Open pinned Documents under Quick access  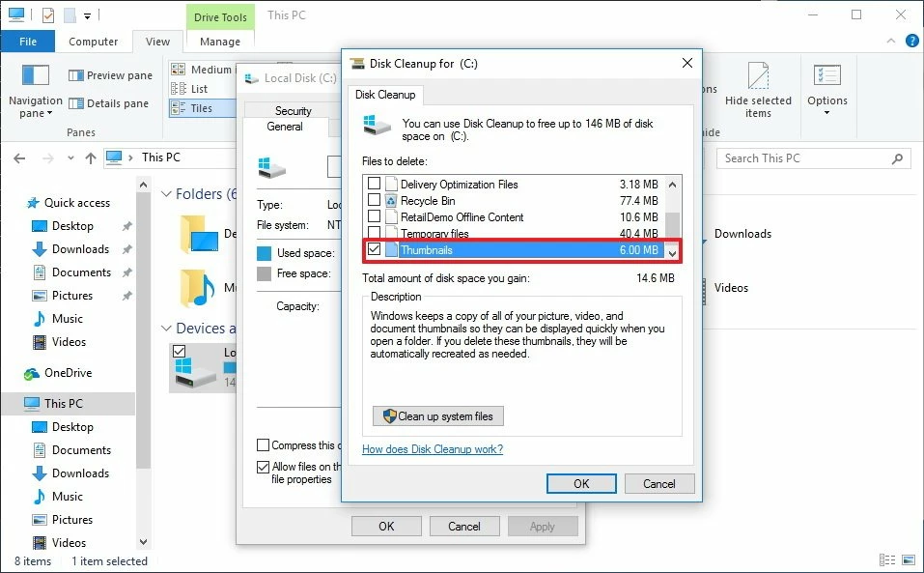coord(81,272)
